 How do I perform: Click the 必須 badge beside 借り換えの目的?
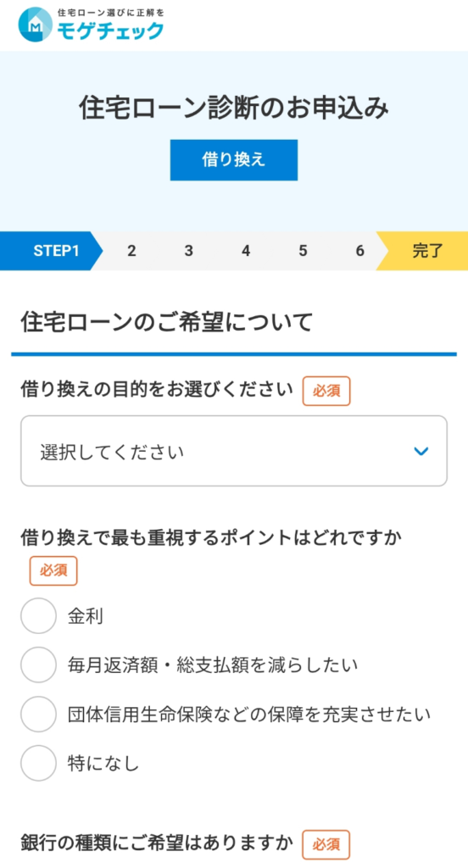(326, 392)
